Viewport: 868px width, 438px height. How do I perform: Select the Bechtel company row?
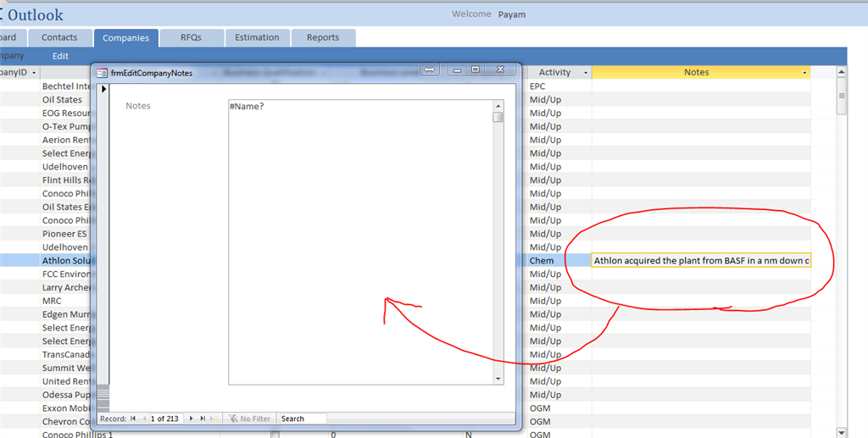point(66,86)
